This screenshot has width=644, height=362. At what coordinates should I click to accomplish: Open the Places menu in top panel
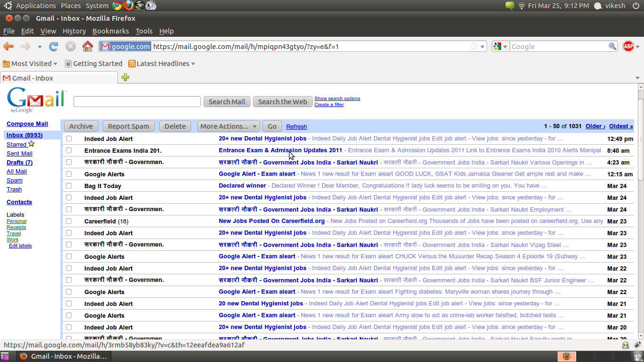point(71,6)
